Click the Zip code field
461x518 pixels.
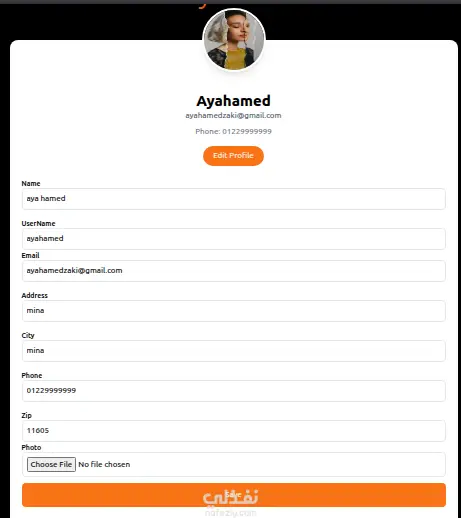click(x=233, y=431)
